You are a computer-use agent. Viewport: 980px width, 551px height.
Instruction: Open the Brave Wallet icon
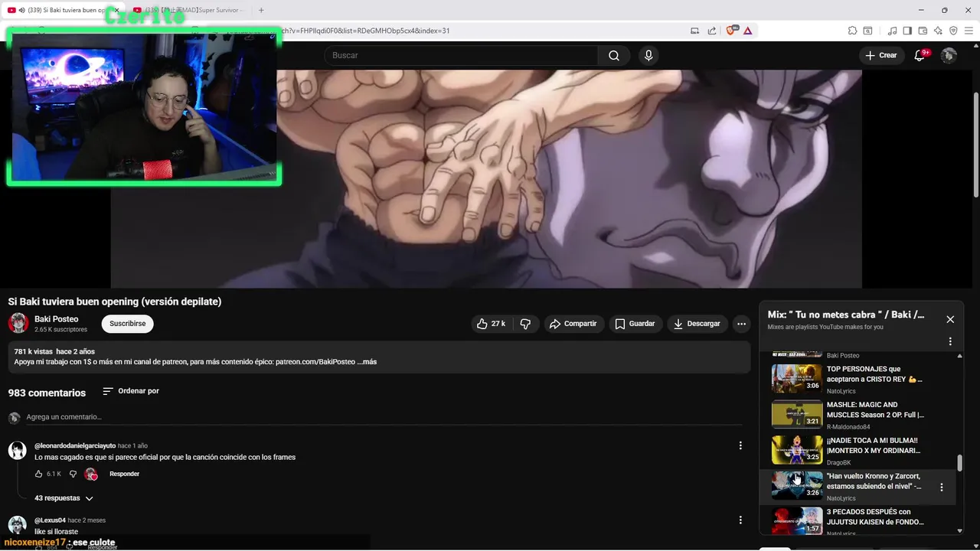click(923, 31)
